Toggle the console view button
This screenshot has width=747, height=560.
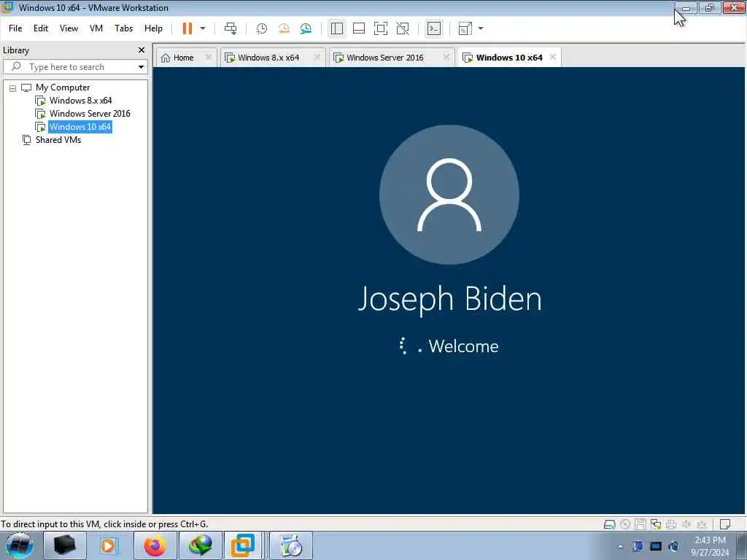click(434, 28)
